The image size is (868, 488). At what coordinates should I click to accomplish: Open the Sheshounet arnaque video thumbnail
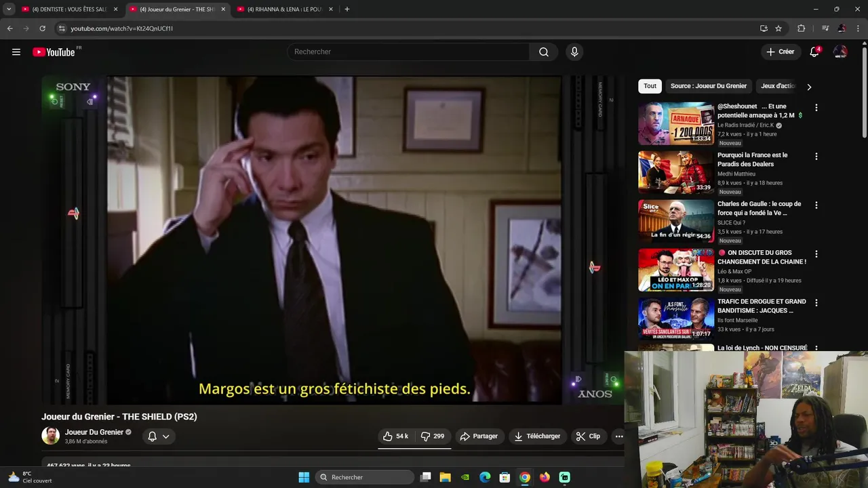coord(676,123)
